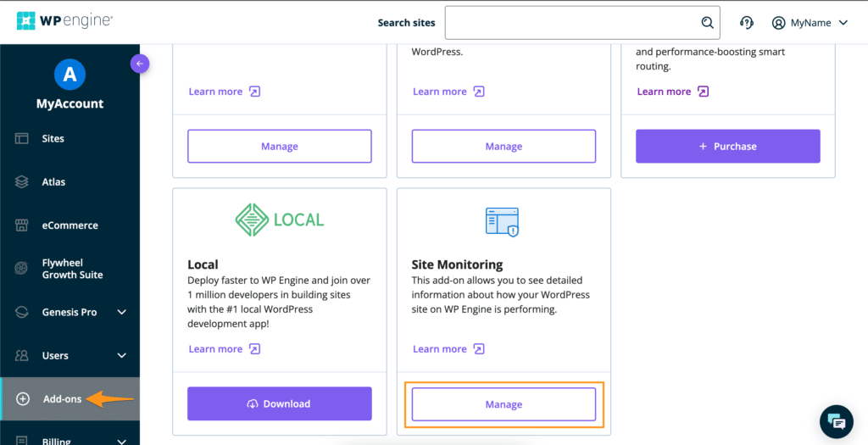
Task: Expand the Genesis Pro menu
Action: pos(121,312)
